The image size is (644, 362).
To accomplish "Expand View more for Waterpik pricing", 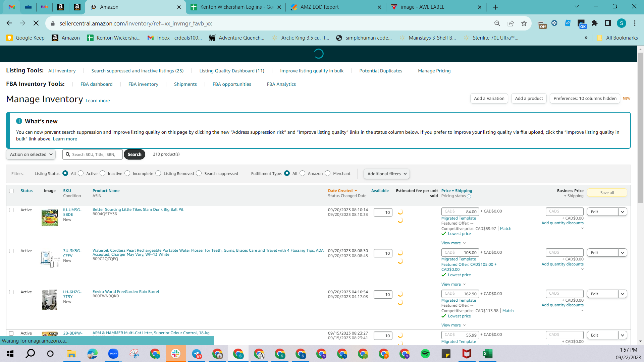I will (x=453, y=284).
